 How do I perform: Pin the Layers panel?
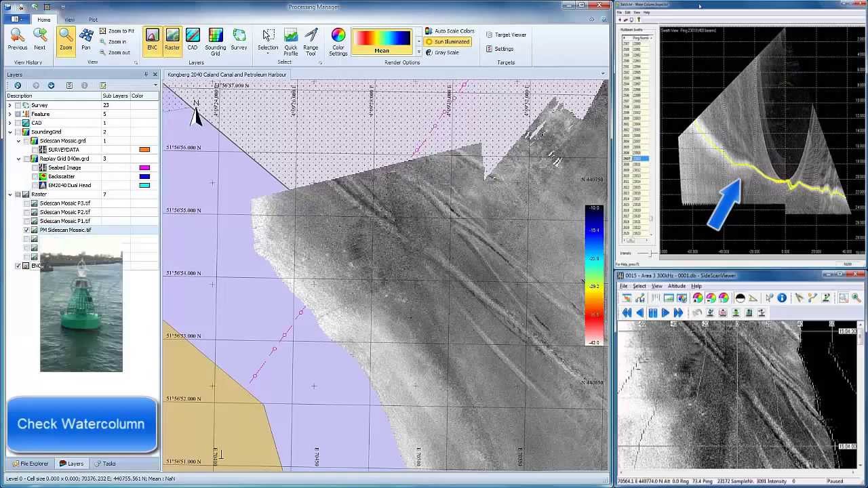point(146,75)
